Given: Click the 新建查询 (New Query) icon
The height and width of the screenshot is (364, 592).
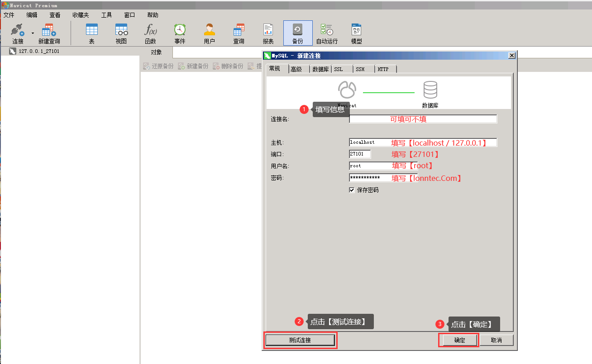Looking at the screenshot, I should click(49, 33).
